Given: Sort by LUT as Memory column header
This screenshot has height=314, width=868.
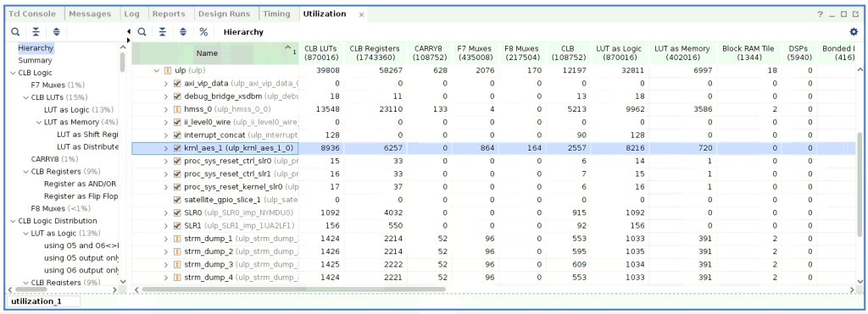Looking at the screenshot, I should coord(682,53).
